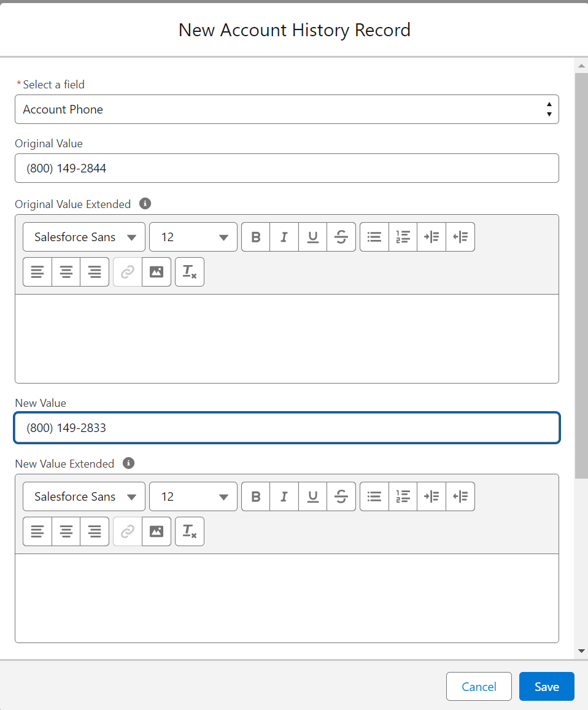Click the Cancel button
Image resolution: width=588 pixels, height=710 pixels.
479,687
